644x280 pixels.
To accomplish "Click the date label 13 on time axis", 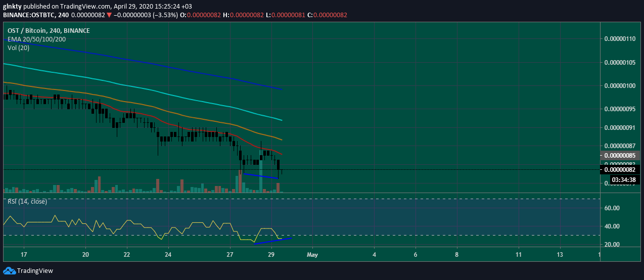I will click(560, 254).
